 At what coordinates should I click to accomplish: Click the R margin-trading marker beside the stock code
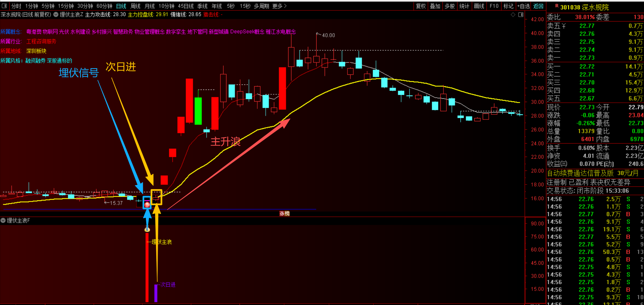(x=557, y=6)
